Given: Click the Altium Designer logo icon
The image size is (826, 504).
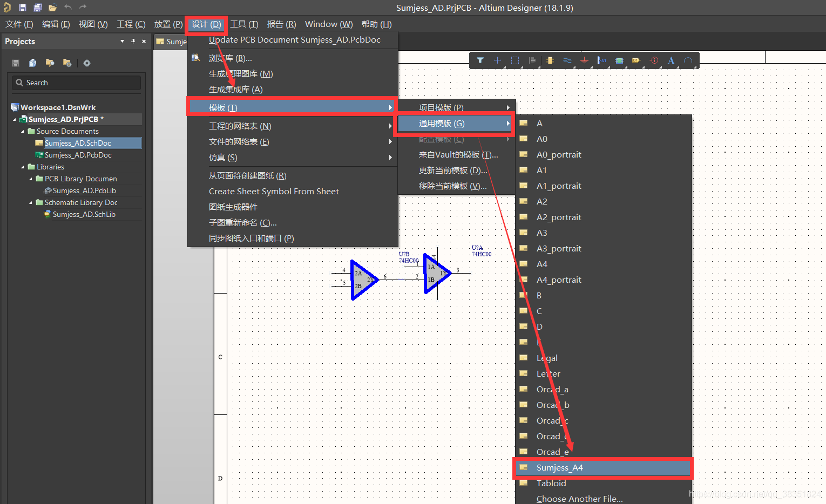Looking at the screenshot, I should click(x=7, y=8).
